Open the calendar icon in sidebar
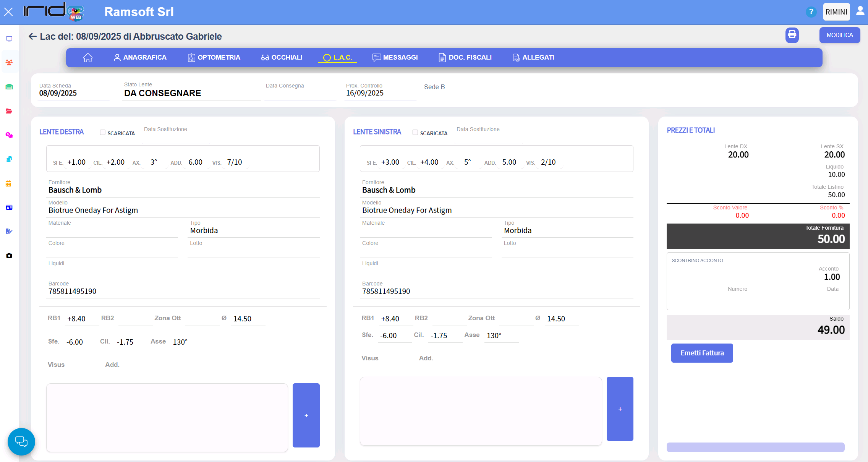The height and width of the screenshot is (462, 868). [x=9, y=184]
